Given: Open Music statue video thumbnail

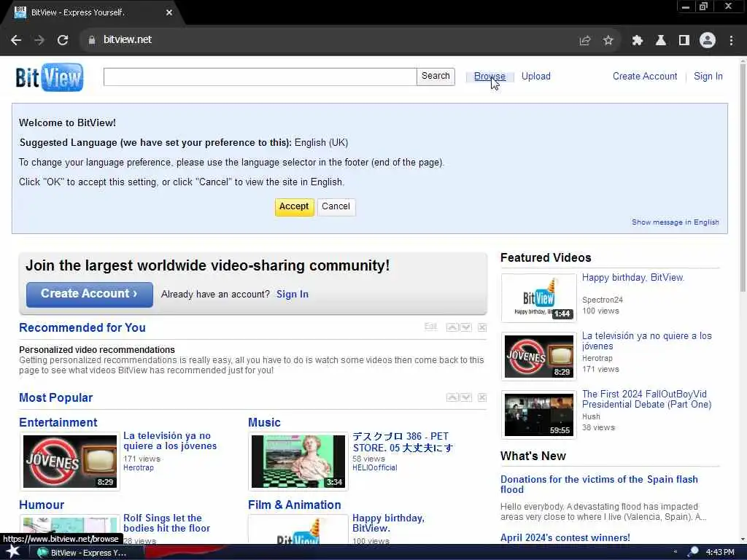Looking at the screenshot, I should [298, 462].
